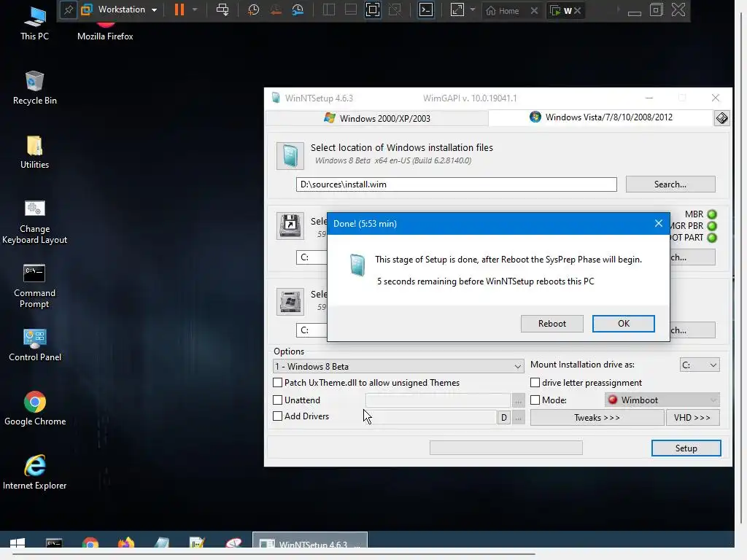
Task: Select the Utilities folder icon
Action: [x=35, y=152]
